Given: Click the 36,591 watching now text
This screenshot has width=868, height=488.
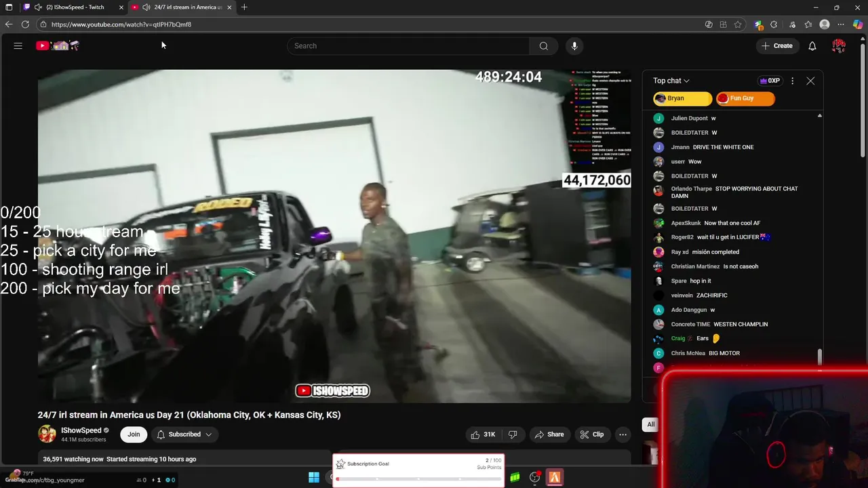Looking at the screenshot, I should click(x=73, y=459).
